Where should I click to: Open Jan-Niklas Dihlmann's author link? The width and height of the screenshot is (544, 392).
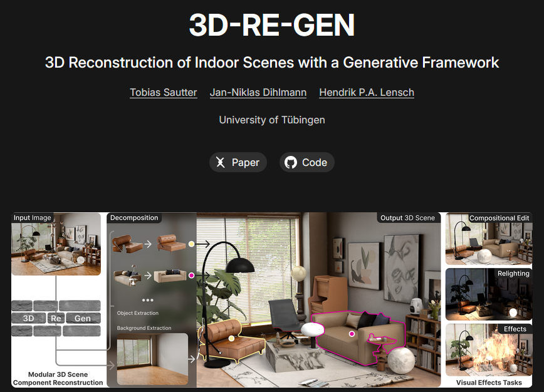point(258,93)
